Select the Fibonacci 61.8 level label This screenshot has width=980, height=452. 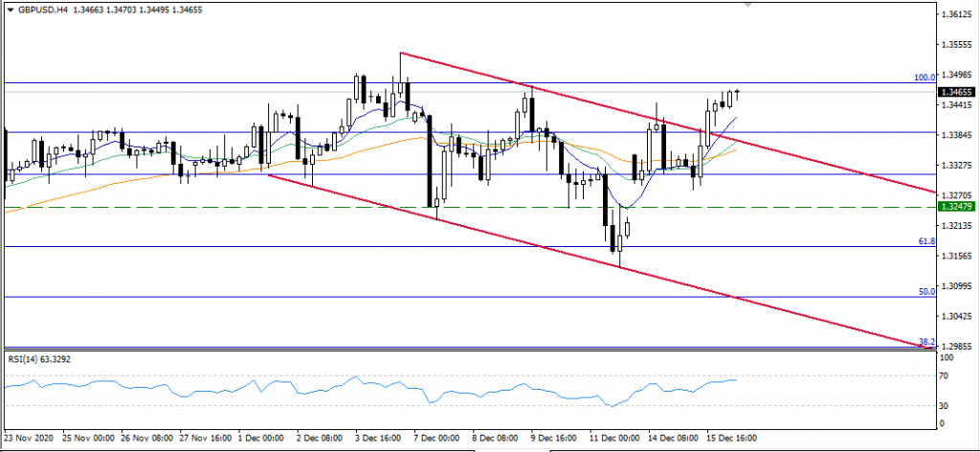click(926, 241)
